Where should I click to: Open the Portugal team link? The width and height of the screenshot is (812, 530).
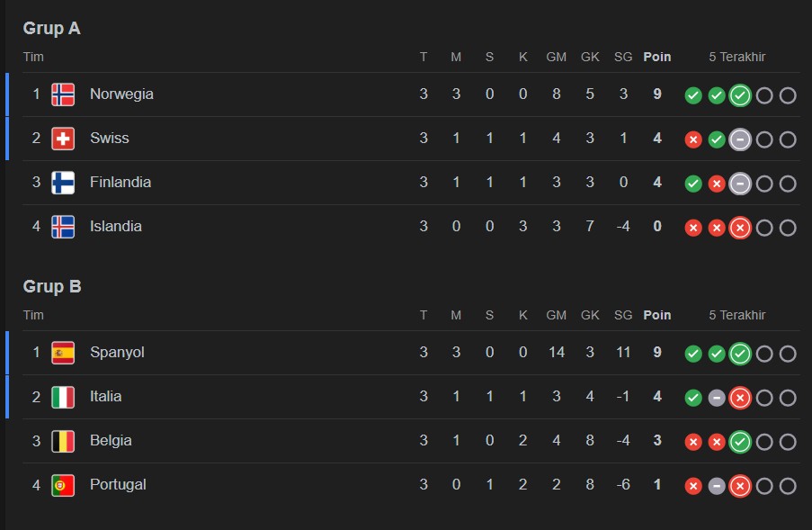pos(118,485)
